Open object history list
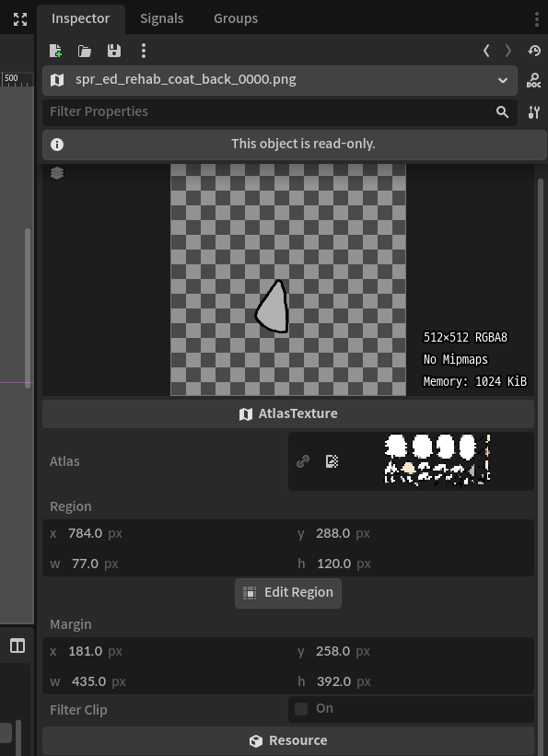 534,51
